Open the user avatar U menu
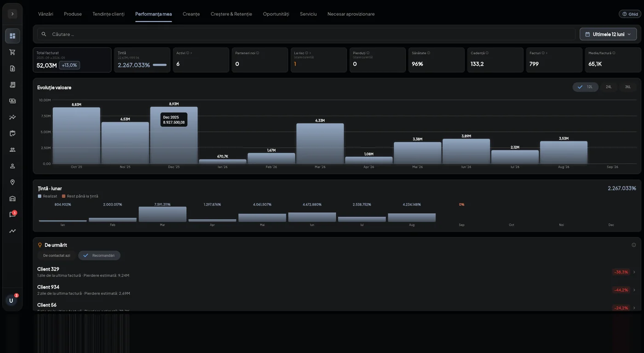The image size is (644, 353). pyautogui.click(x=11, y=301)
